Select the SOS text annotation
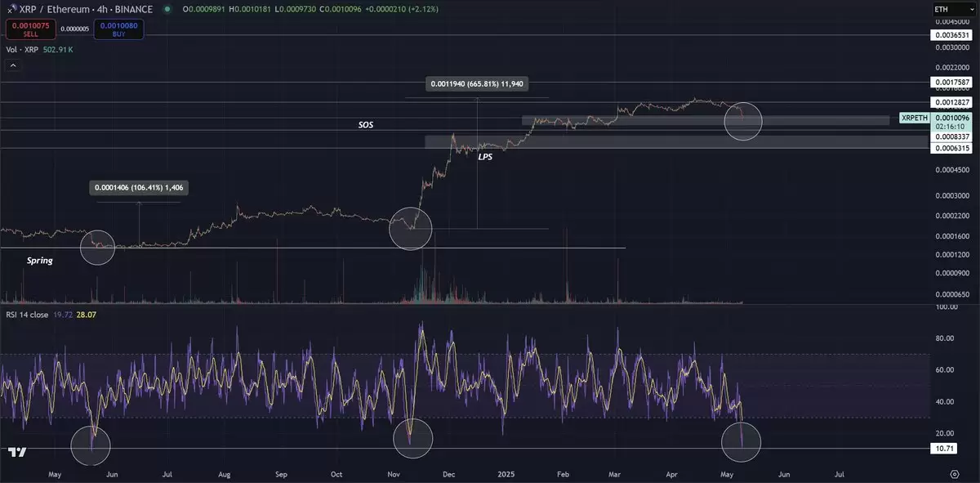Viewport: 980px width, 483px height. [x=366, y=126]
